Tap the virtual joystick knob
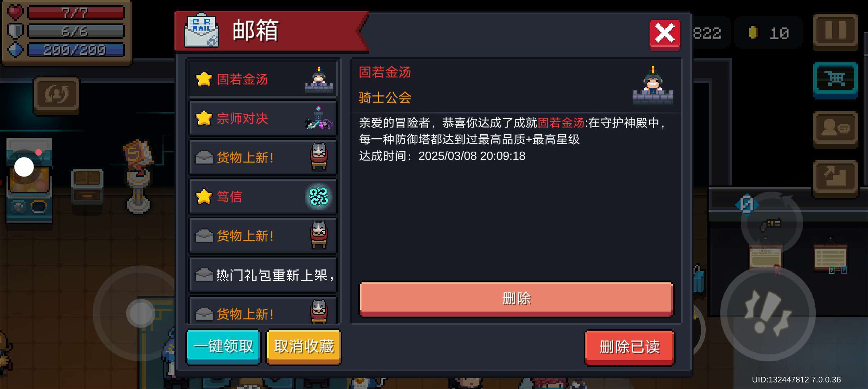The height and width of the screenshot is (389, 868). click(141, 313)
